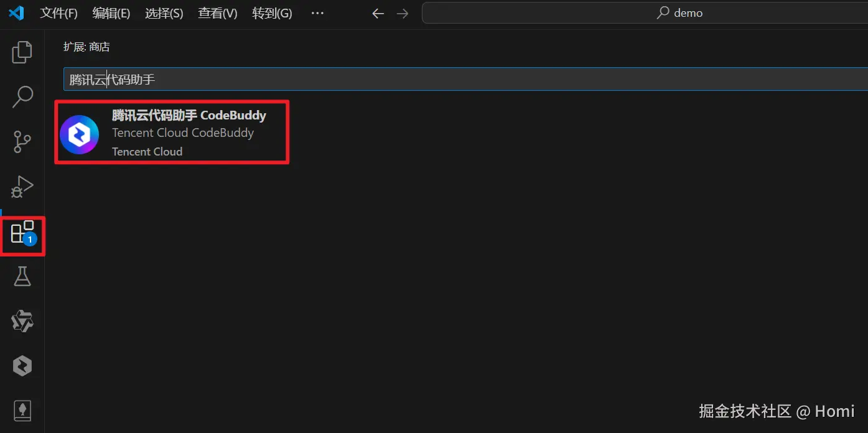Go back with the left arrow
The width and height of the screenshot is (868, 433).
point(378,13)
